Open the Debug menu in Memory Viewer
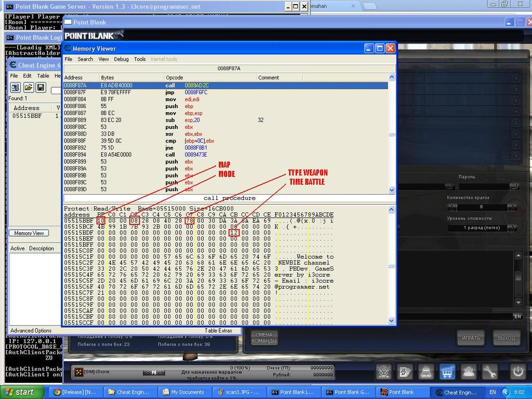The width and height of the screenshot is (532, 399). pyautogui.click(x=121, y=59)
